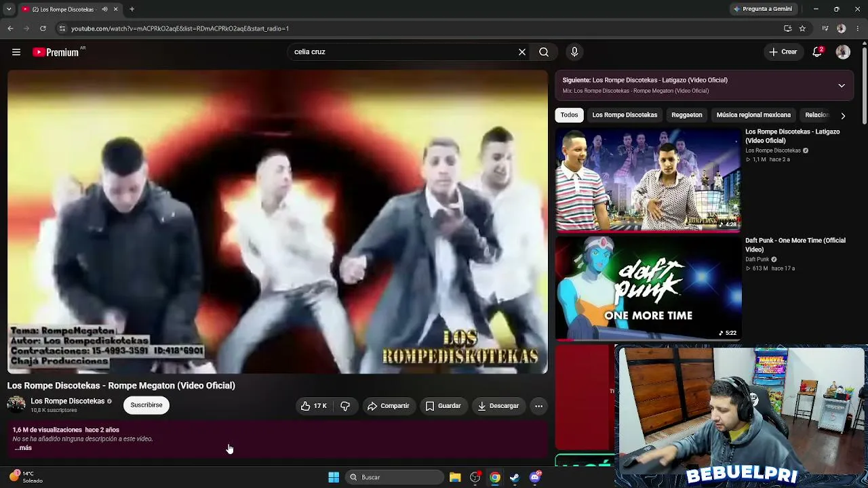Expand the Siguiente mix playlist panel
The image size is (868, 488).
(842, 86)
